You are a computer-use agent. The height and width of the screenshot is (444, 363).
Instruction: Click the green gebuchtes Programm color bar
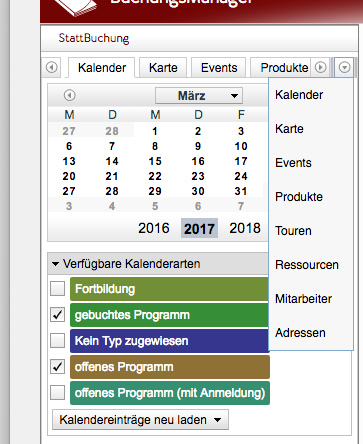click(169, 315)
